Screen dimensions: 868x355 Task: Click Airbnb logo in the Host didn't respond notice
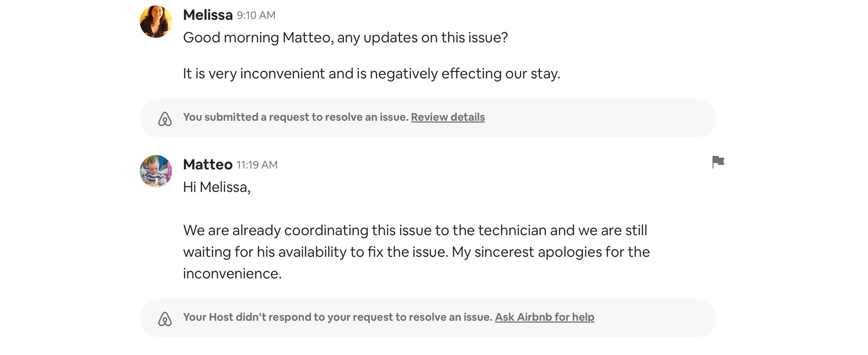(165, 319)
